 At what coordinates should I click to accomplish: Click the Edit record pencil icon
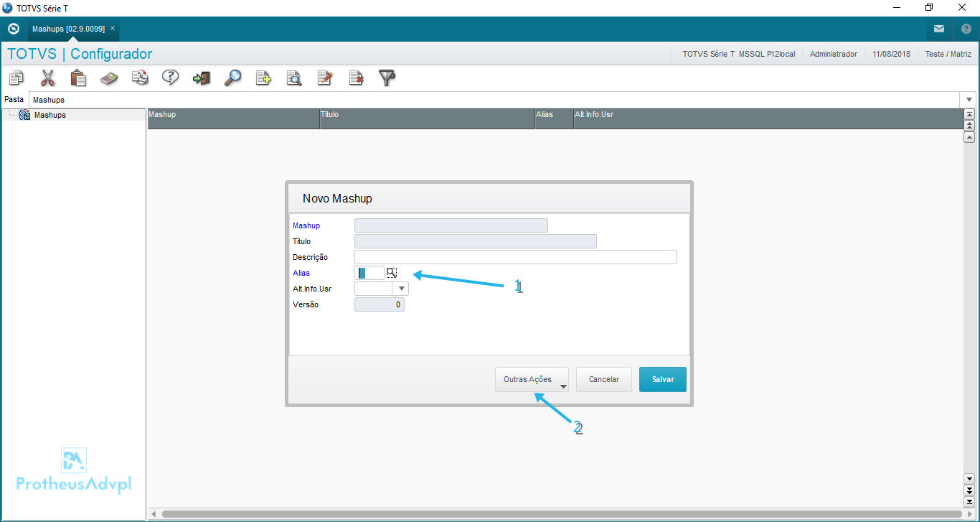(325, 78)
